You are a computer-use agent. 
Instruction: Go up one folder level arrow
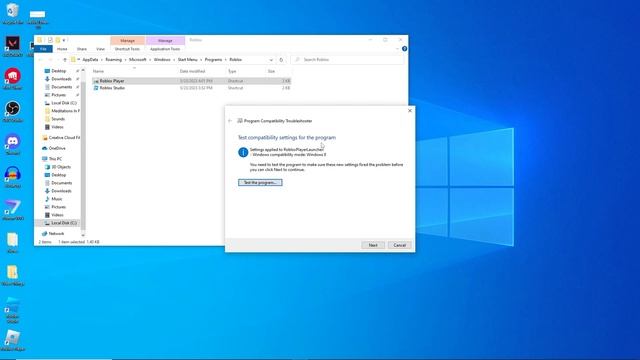coord(64,60)
